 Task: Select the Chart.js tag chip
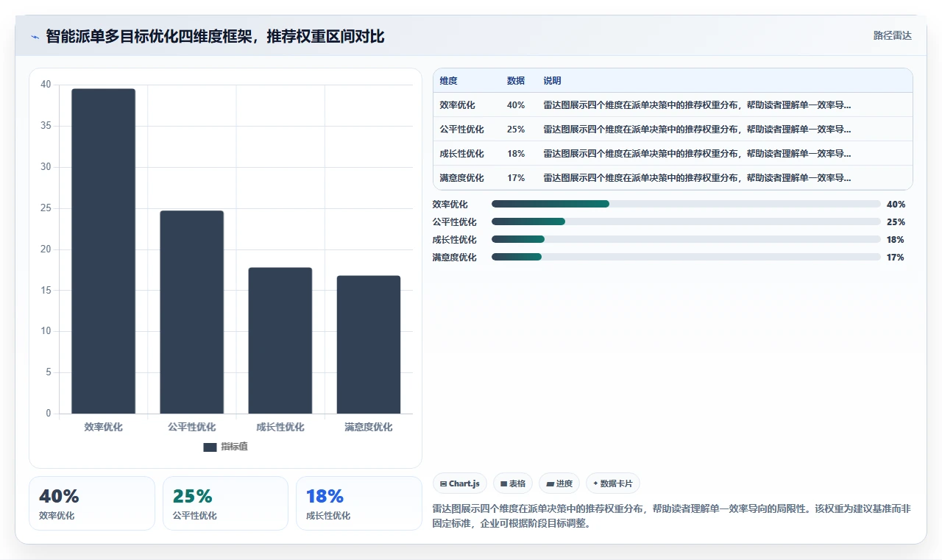click(460, 483)
